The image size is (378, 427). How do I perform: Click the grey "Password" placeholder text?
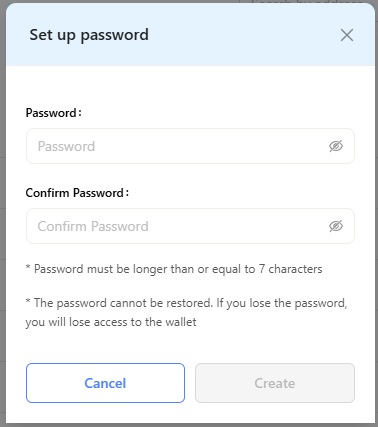click(66, 146)
